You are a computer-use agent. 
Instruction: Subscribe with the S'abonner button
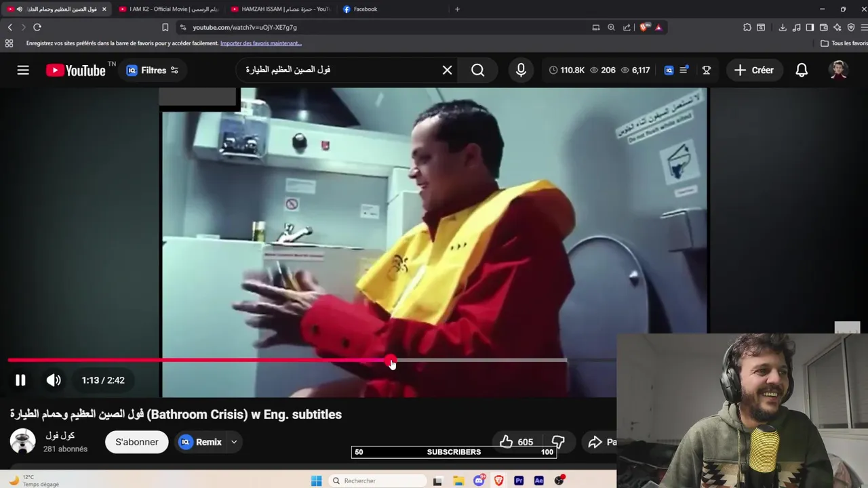[136, 442]
